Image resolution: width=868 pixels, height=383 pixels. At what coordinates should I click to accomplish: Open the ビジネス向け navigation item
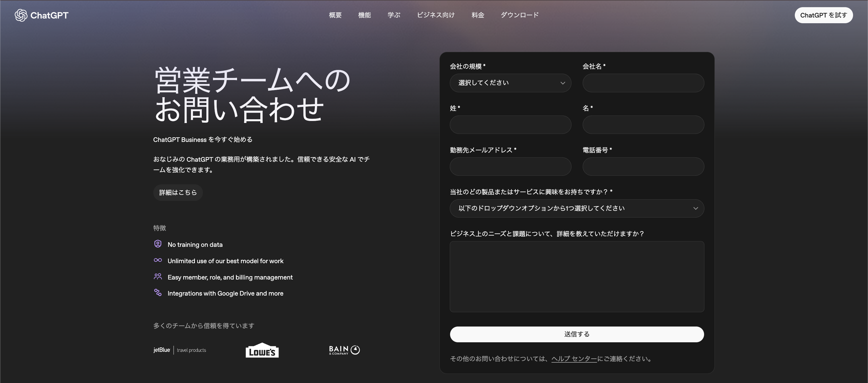pyautogui.click(x=436, y=15)
